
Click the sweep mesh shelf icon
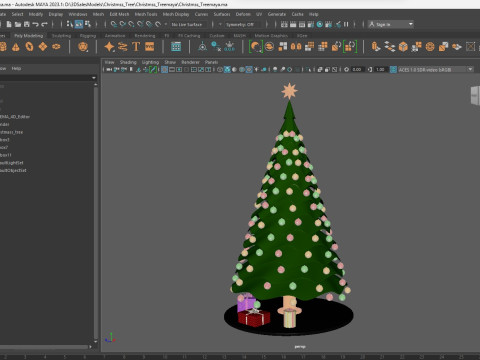(x=123, y=47)
